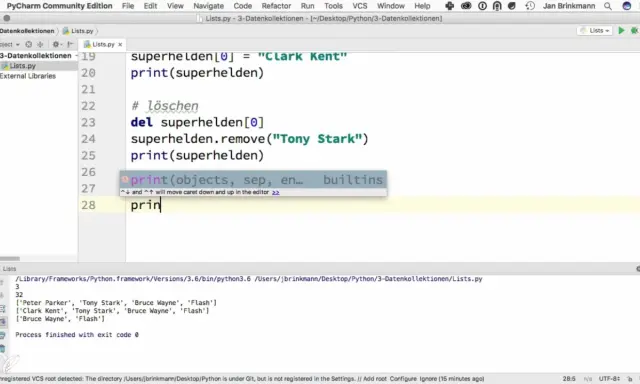Screen dimensions: 640x384
Task: Run the Lists configuration with the green play button
Action: click(x=621, y=31)
